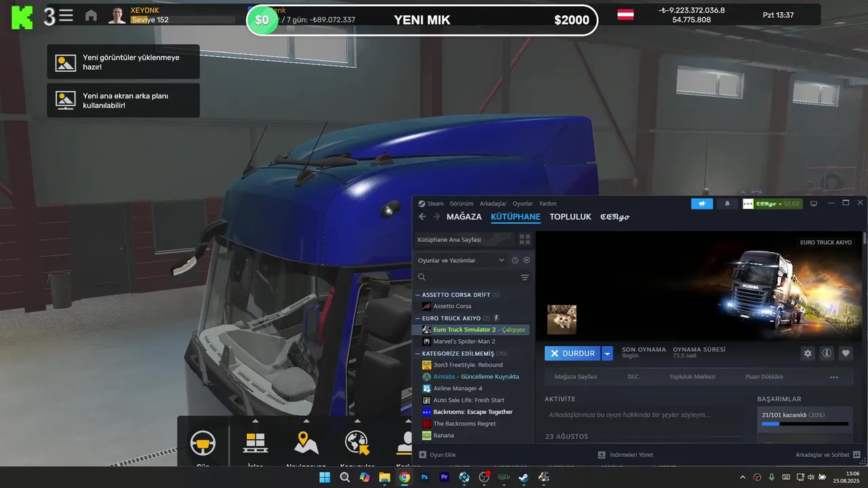Collapse the ASSETTO CORSA DRİFT category
The width and height of the screenshot is (868, 488).
click(418, 295)
